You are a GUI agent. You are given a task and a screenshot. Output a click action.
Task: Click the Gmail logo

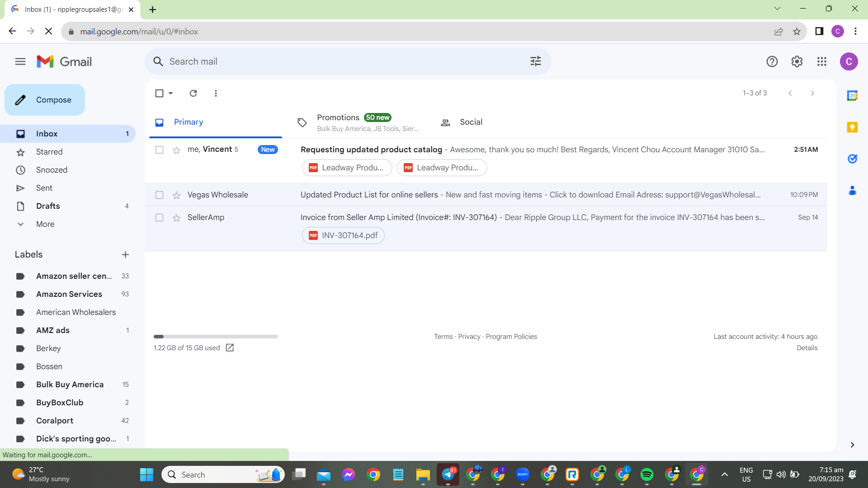(x=64, y=61)
